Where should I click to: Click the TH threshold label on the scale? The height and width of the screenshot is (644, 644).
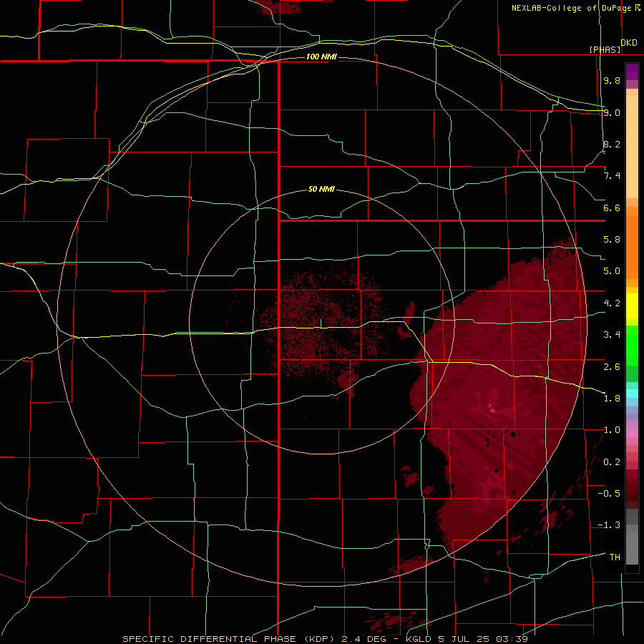(615, 557)
